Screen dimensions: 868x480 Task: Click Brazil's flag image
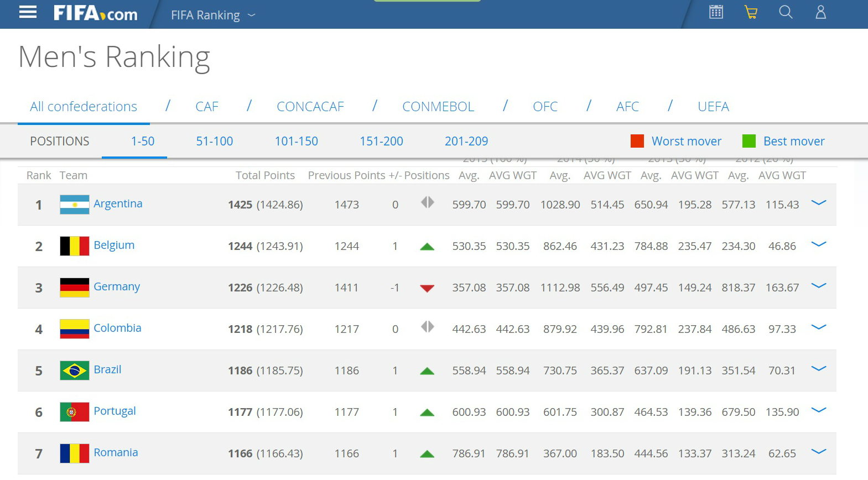(75, 371)
